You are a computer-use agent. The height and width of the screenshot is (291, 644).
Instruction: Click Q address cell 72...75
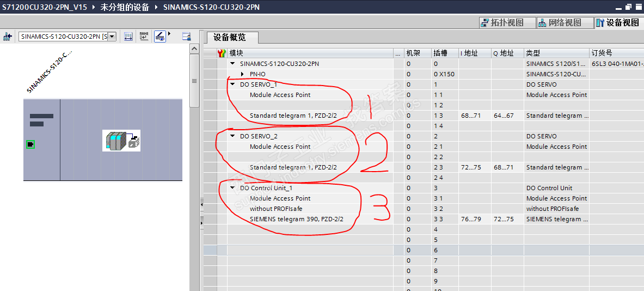point(508,219)
